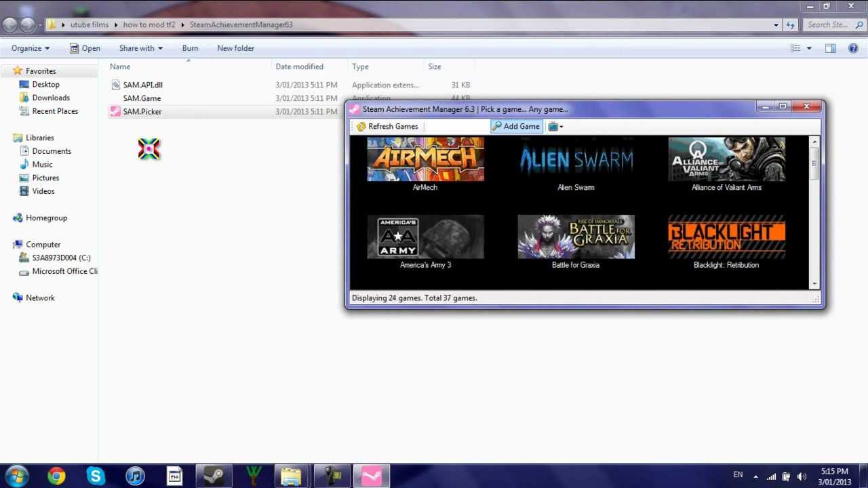Click 'SteamAchievementManager63' in the address path
Viewport: 868px width, 488px height.
[x=241, y=24]
